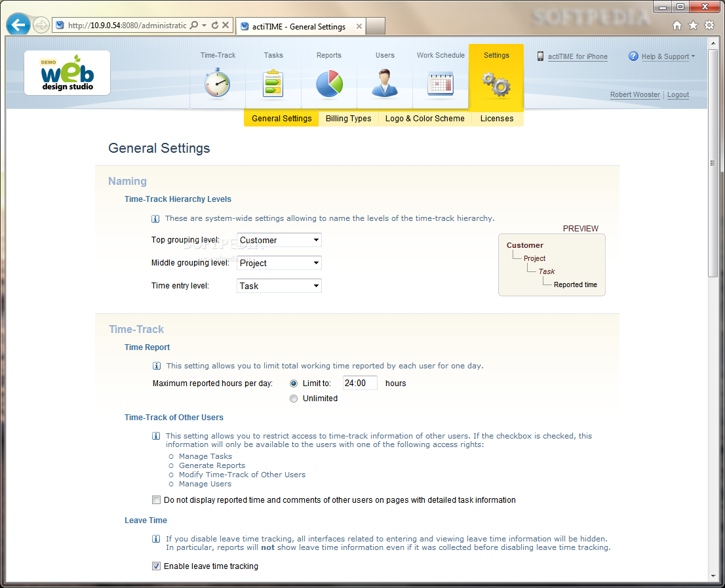Click the browser URL address field
This screenshot has height=588, width=725.
[x=127, y=26]
